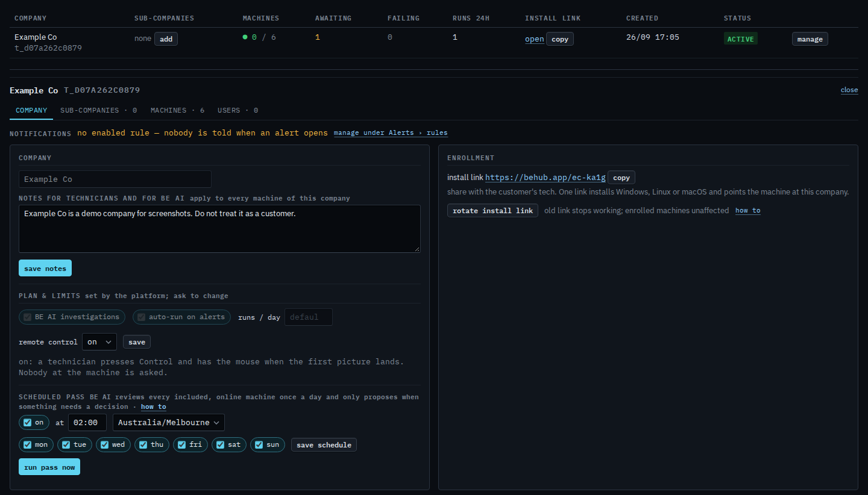Viewport: 868px width, 495px height.
Task: Click the 02:00 schedule time field
Action: tap(87, 423)
